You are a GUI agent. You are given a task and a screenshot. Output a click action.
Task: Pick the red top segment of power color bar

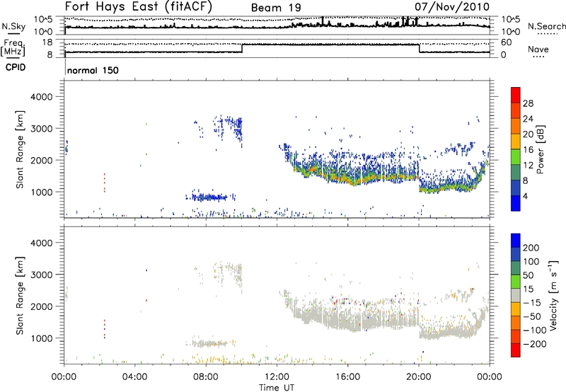516,95
